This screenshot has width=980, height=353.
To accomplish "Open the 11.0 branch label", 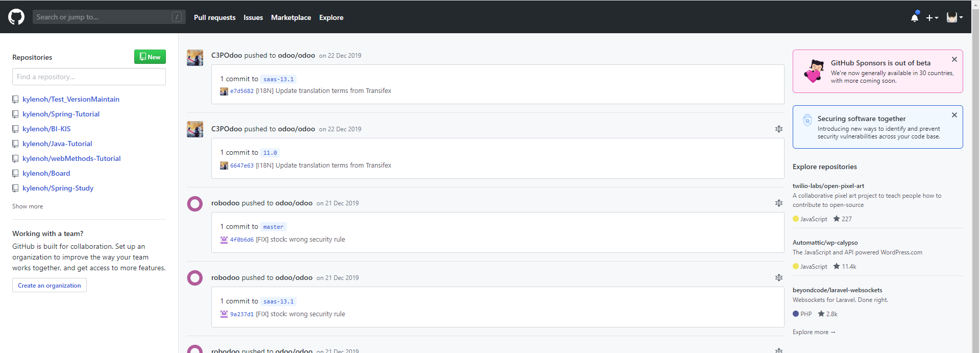I will click(270, 153).
